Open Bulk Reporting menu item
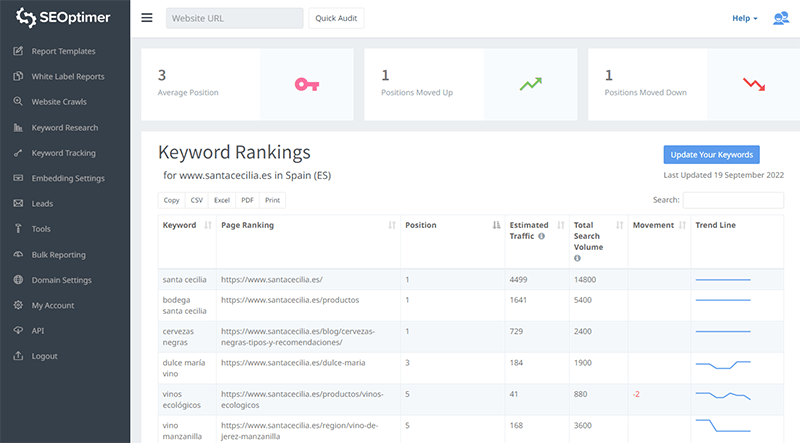The width and height of the screenshot is (800, 443). (59, 255)
